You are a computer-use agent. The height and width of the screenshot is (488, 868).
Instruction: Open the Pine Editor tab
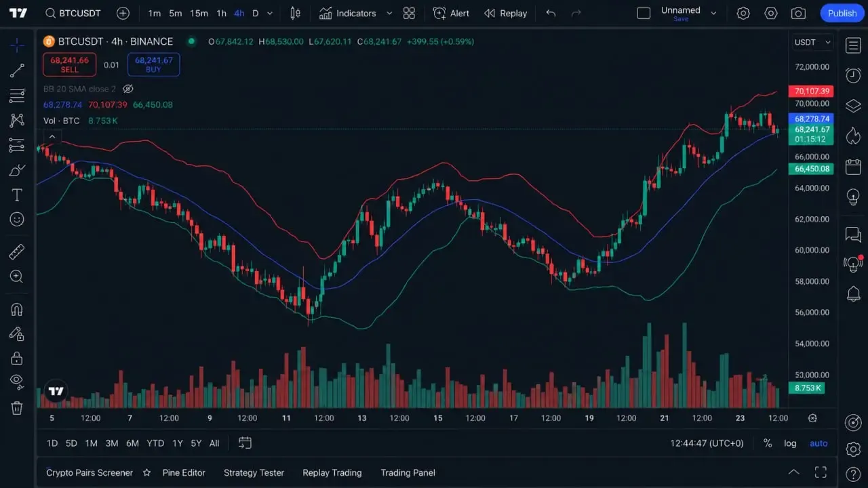pyautogui.click(x=184, y=472)
